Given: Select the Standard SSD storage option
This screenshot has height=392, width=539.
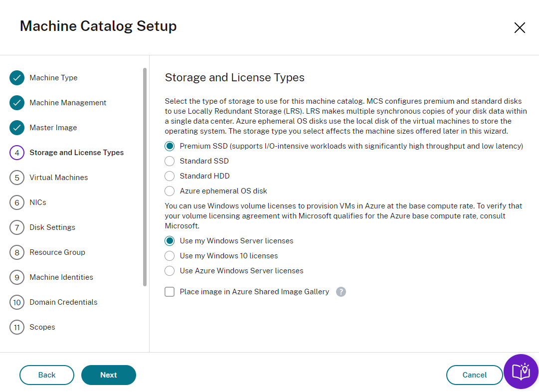Looking at the screenshot, I should pos(170,161).
